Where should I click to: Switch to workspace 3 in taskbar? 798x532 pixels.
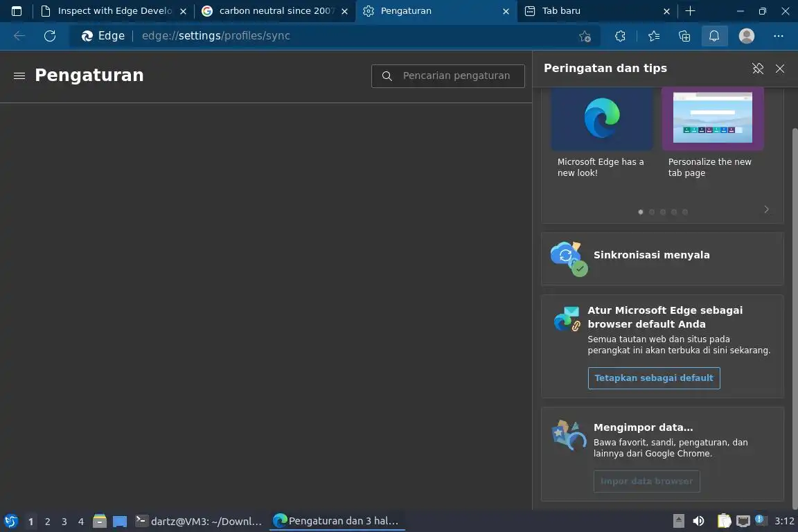(x=64, y=522)
